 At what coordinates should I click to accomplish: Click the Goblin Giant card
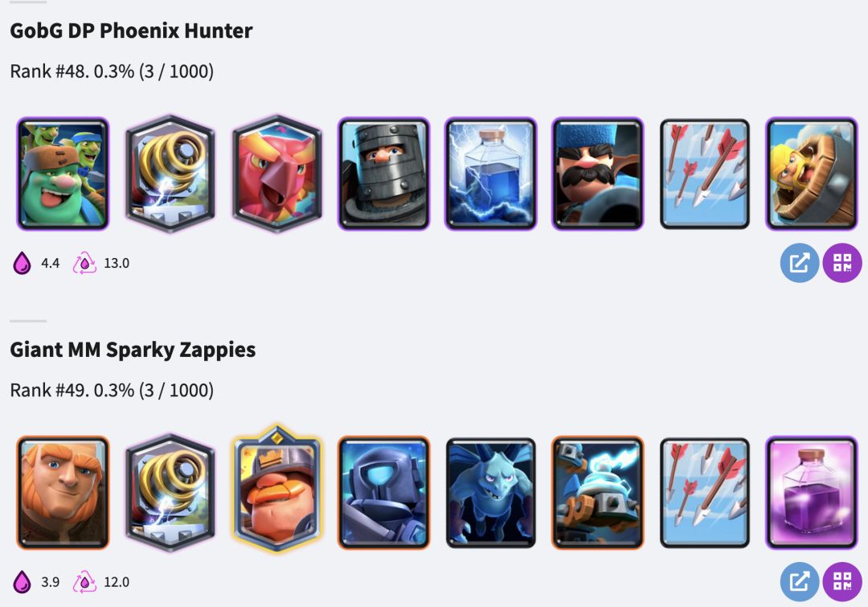[63, 174]
